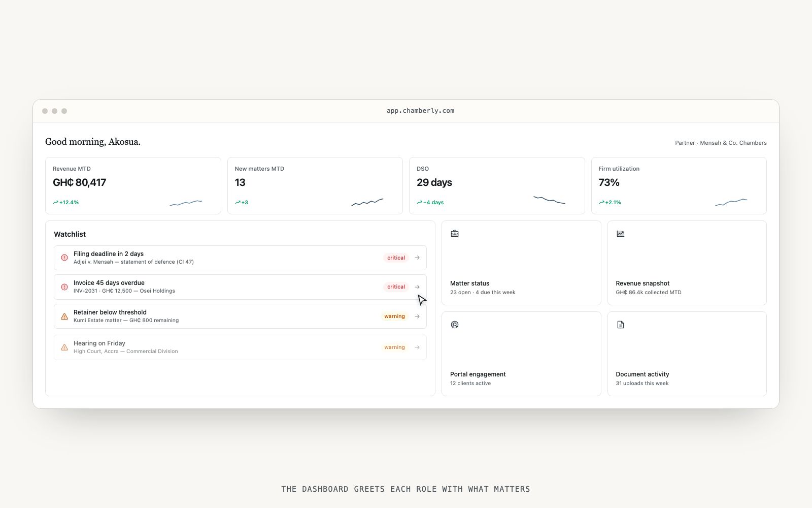The width and height of the screenshot is (812, 508).
Task: Click trend arrow next to −4 days
Action: coord(419,202)
